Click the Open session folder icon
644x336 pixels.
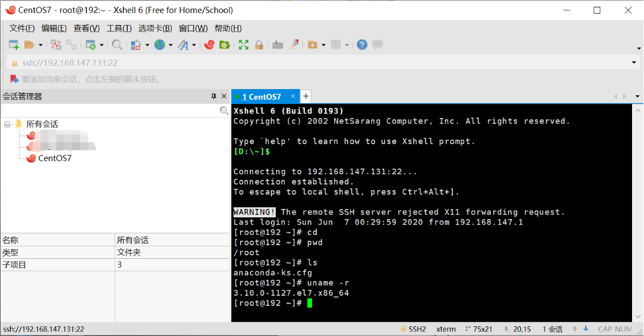pos(29,45)
